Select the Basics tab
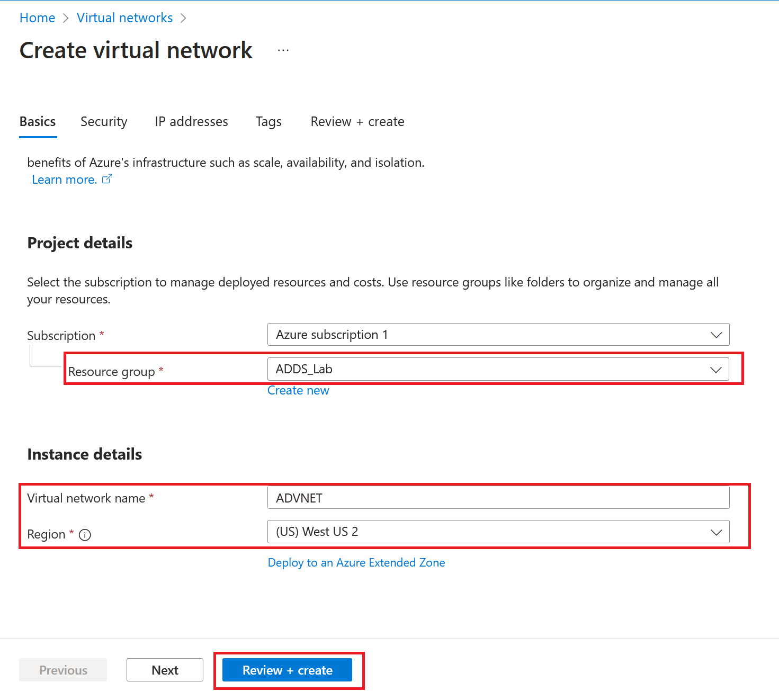Screen dimensions: 779x700 pos(38,122)
